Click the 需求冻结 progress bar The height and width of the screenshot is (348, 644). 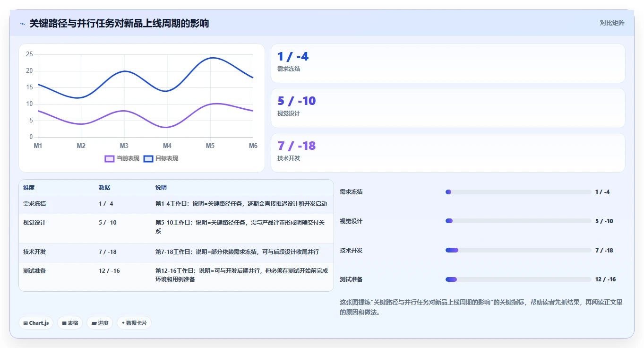(518, 192)
